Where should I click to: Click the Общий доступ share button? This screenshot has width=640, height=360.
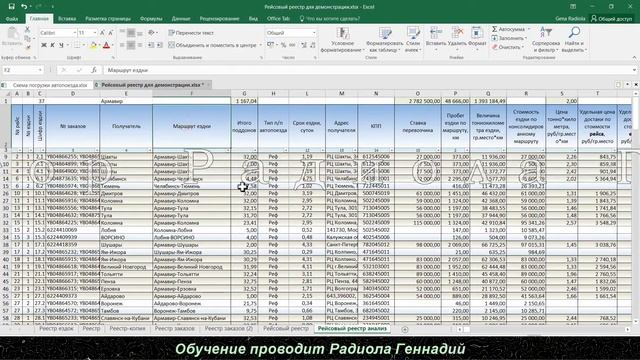611,19
